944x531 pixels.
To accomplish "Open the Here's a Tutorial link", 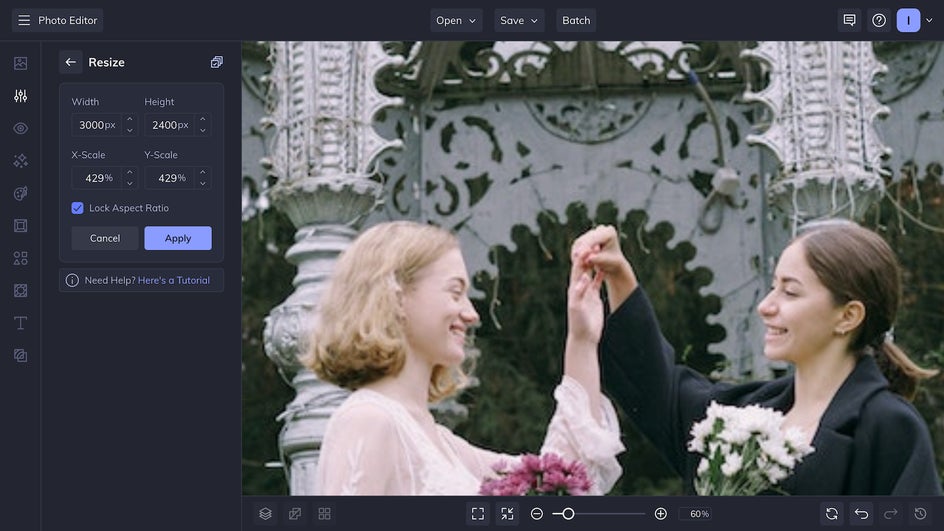I will pos(174,281).
